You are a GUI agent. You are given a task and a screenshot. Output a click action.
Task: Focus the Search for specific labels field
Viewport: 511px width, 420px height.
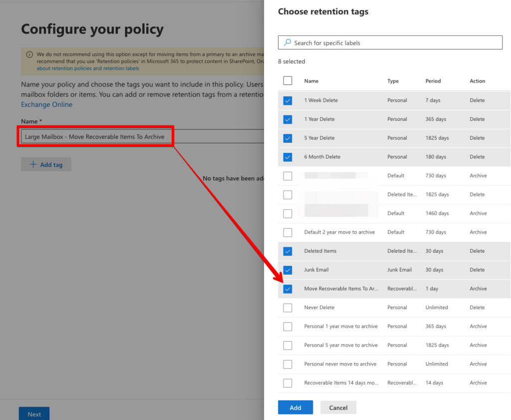394,43
